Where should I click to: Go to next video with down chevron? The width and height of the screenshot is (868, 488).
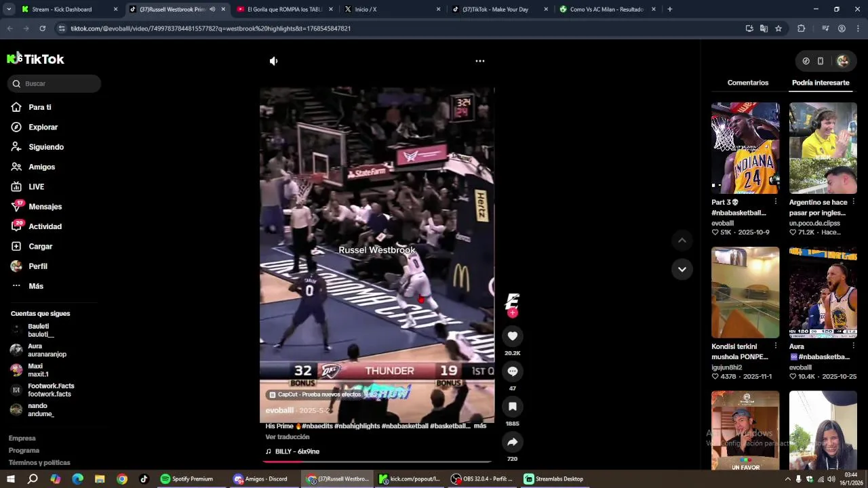[x=682, y=269]
